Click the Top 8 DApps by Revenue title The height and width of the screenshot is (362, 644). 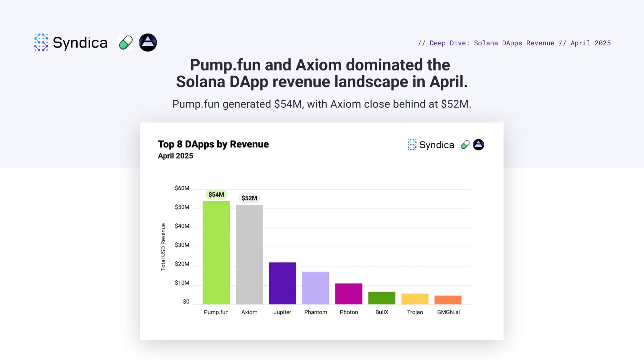point(213,144)
